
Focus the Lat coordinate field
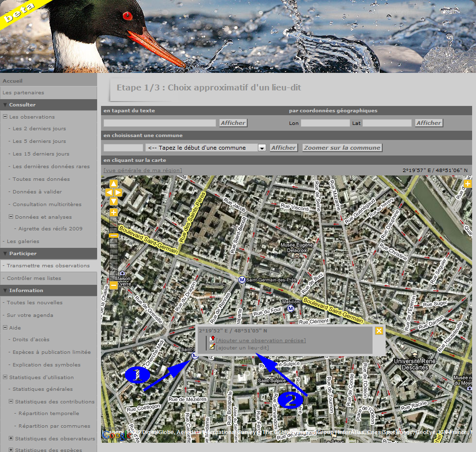[387, 123]
